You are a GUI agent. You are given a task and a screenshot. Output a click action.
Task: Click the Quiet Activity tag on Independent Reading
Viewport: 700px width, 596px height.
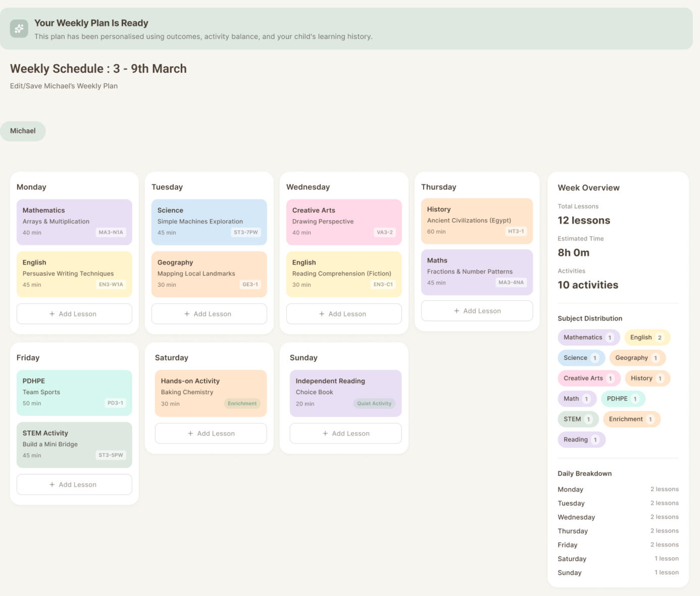374,404
